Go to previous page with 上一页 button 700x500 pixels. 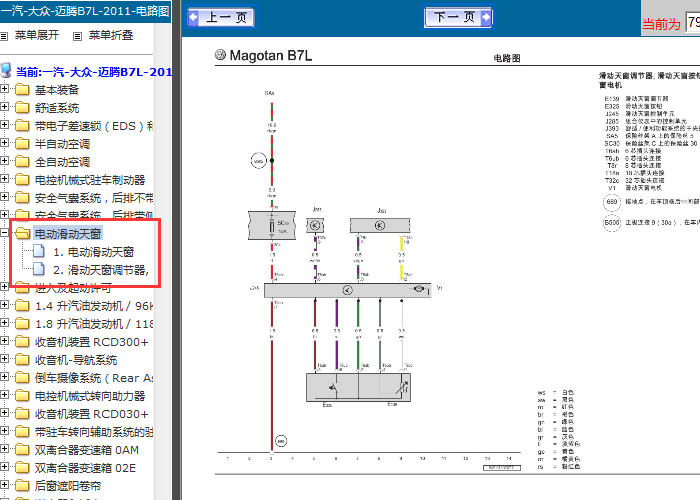(x=221, y=17)
